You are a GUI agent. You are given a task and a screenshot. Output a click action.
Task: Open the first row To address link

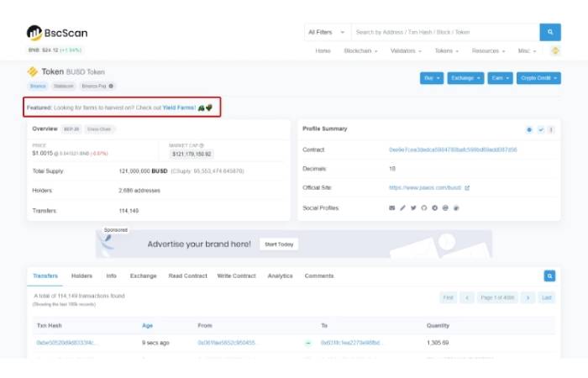tap(351, 343)
